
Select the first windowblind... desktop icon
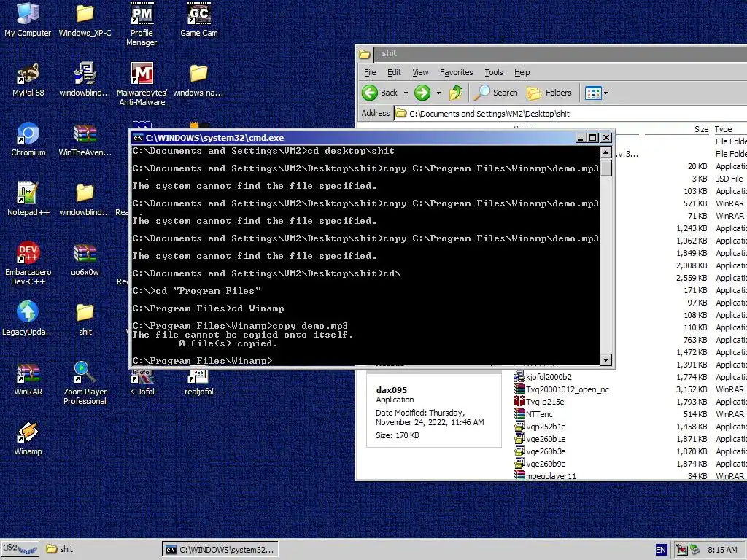click(x=85, y=80)
